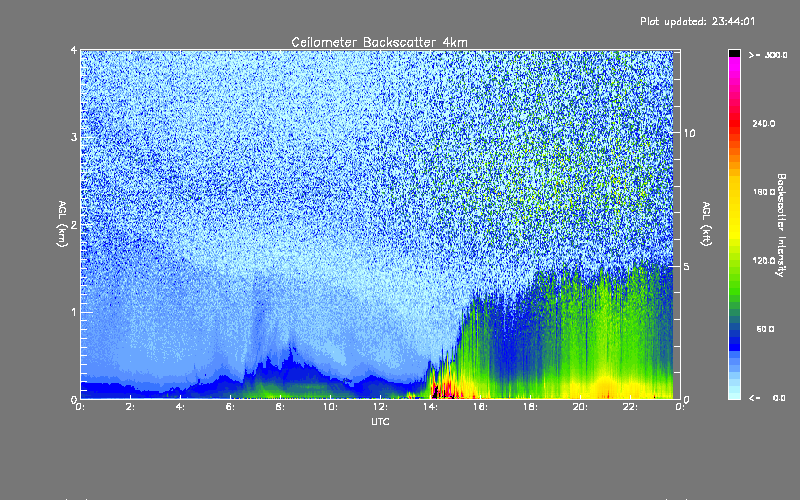The width and height of the screenshot is (800, 500).
Task: Click the '240.0' colorbar value label
Action: click(x=764, y=123)
